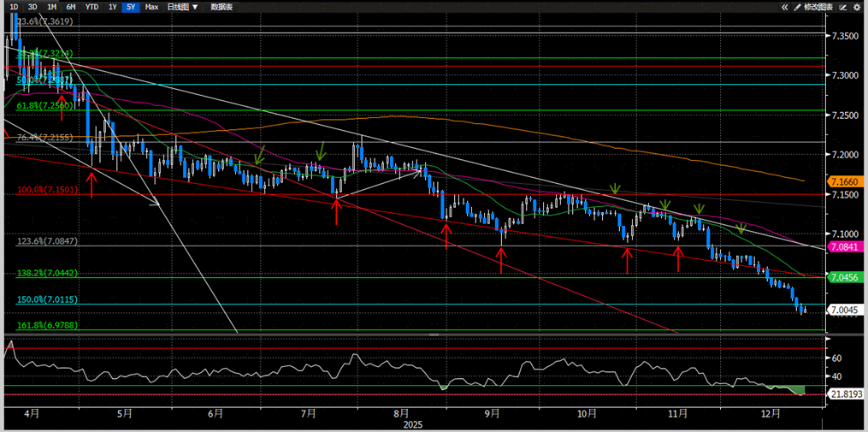Click the panel divider handle above RSI
The image size is (868, 432).
pyautogui.click(x=434, y=335)
